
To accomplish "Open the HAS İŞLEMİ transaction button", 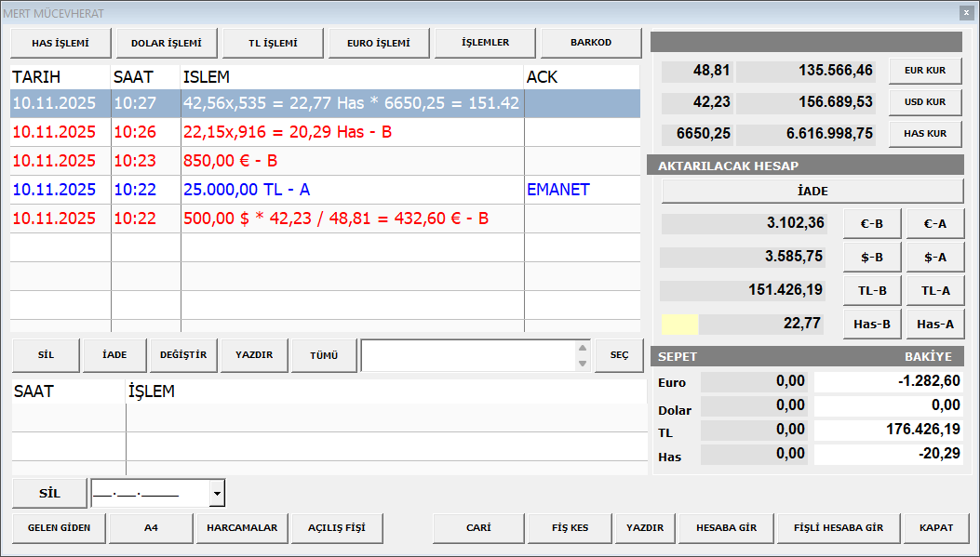I will tap(60, 43).
